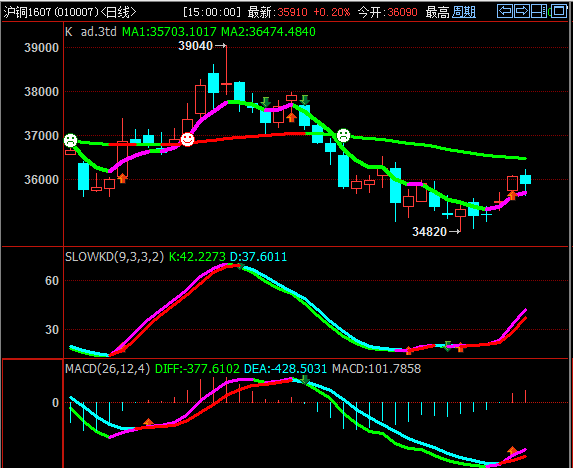This screenshot has height=468, width=573.
Task: Click the 今开:36090 open price
Action: (x=388, y=12)
